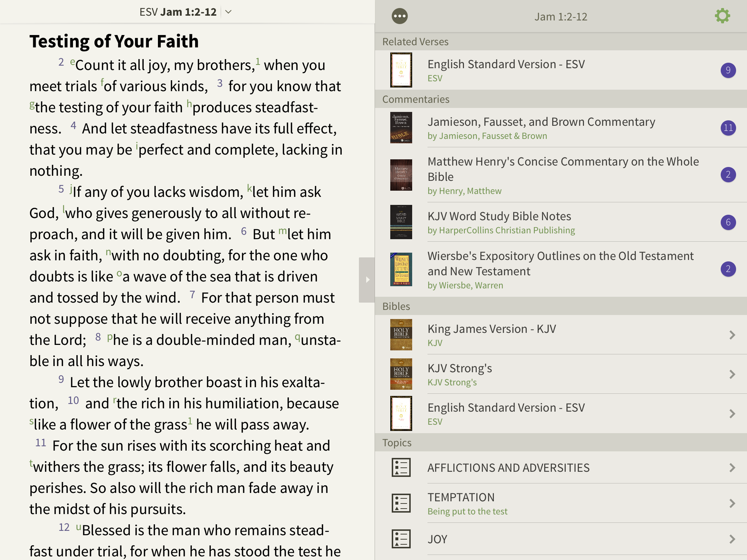
Task: Tap KJV Strong's Holy Bible cover
Action: coord(401,374)
